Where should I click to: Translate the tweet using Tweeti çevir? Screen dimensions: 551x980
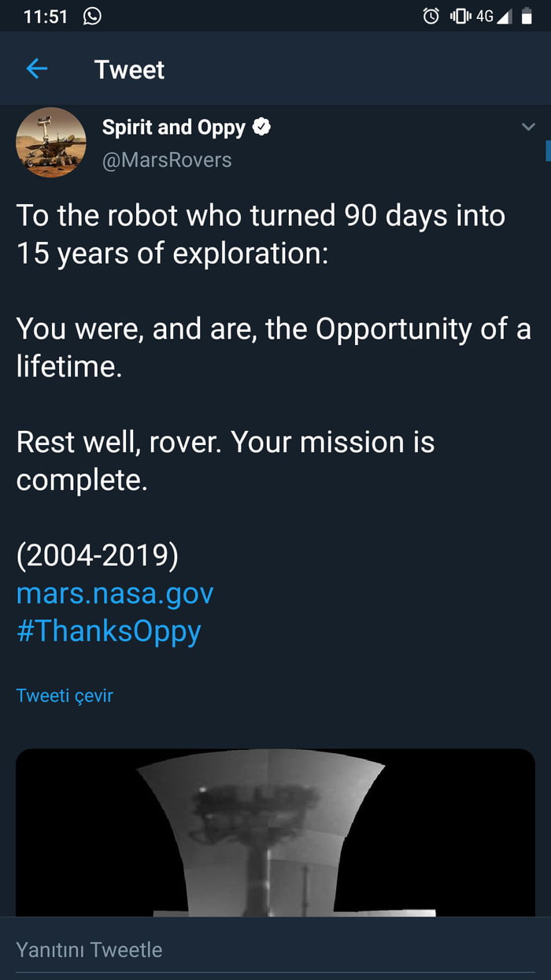point(65,696)
